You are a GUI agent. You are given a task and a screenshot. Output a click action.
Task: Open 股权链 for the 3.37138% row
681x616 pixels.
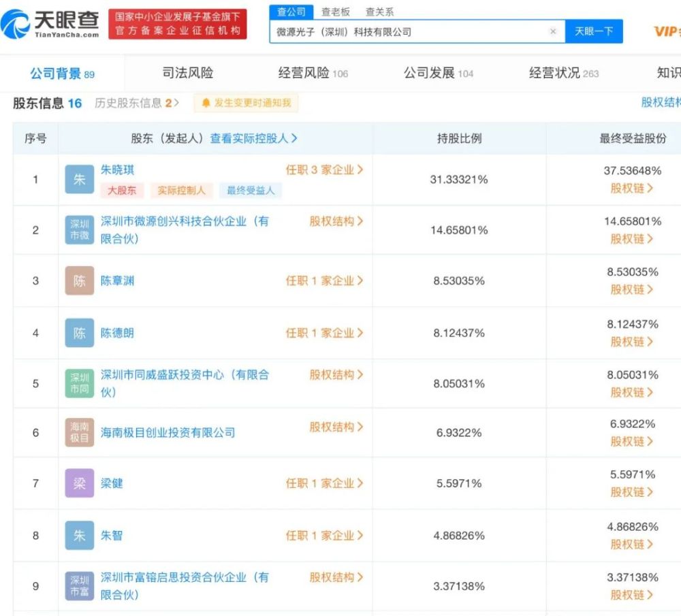click(632, 595)
